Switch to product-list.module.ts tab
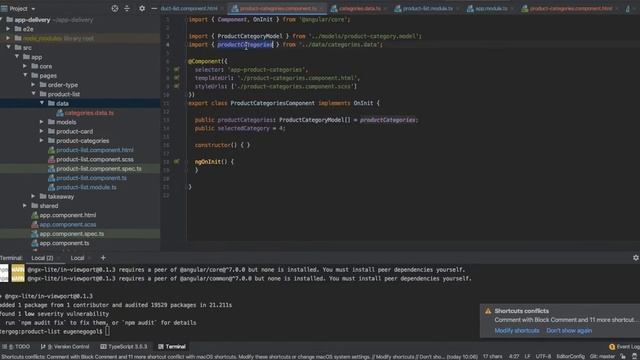This screenshot has width=640, height=360. coord(427,8)
